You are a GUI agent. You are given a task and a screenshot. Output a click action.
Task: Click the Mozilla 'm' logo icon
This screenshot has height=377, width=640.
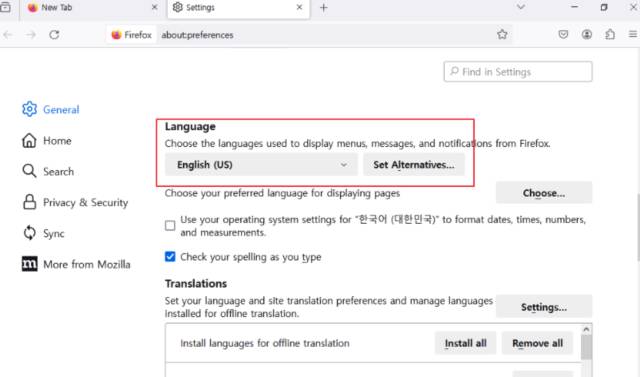(x=29, y=264)
